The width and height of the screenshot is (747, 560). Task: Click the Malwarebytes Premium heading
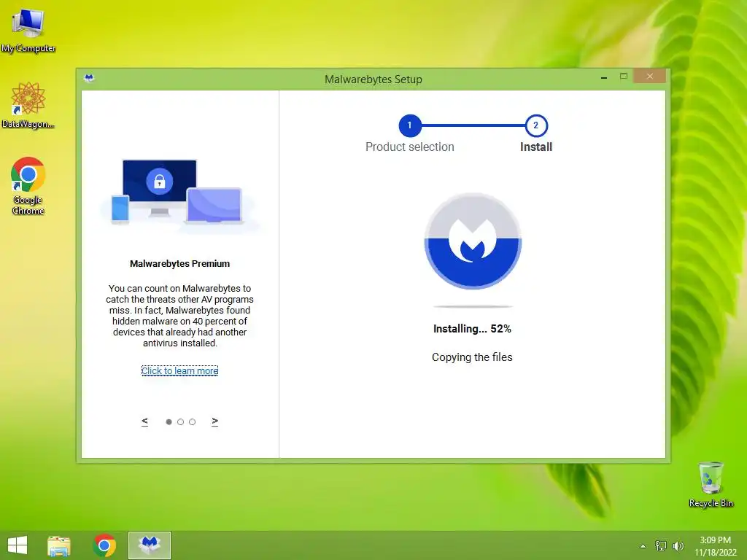179,263
